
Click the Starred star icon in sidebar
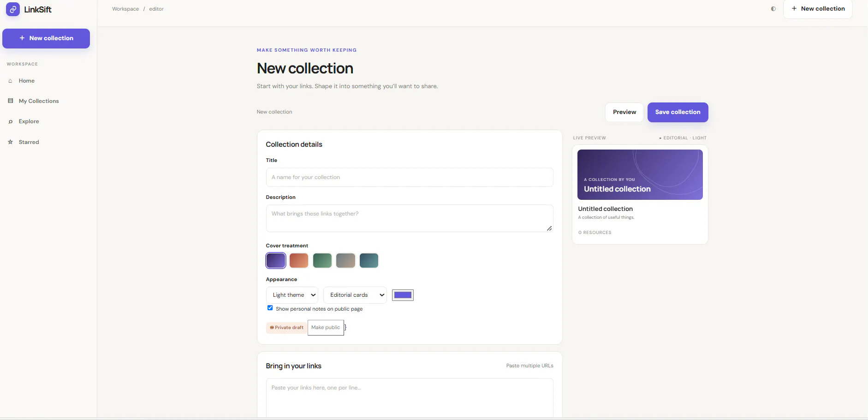10,142
